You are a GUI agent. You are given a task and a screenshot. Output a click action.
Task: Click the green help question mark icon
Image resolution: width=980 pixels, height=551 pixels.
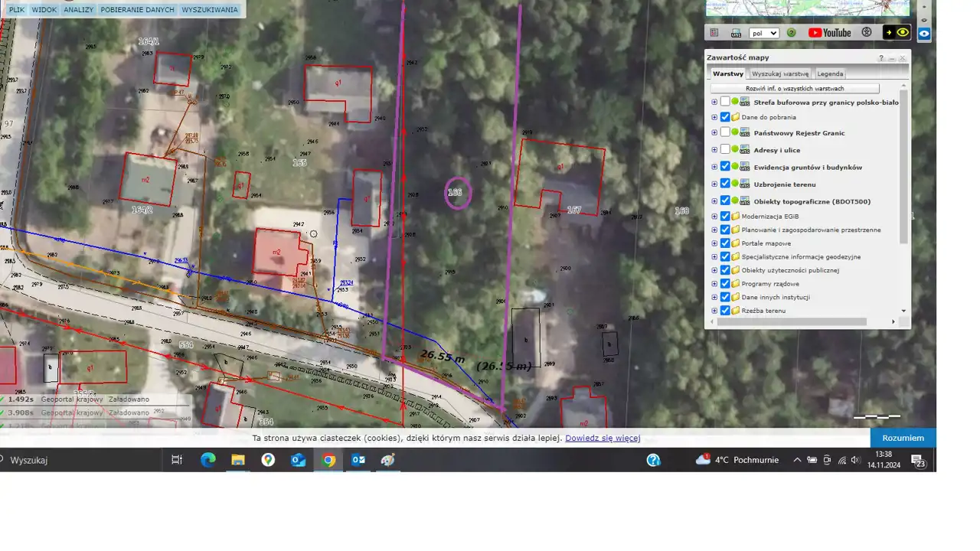[x=792, y=33]
